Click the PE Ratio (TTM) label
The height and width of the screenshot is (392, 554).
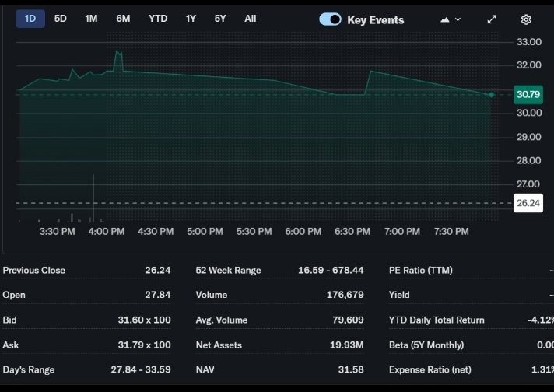tap(420, 270)
